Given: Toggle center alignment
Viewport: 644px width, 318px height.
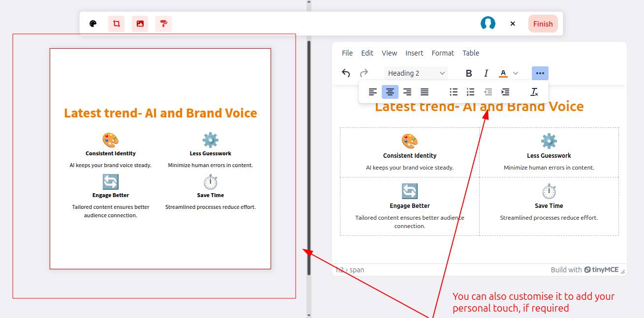Looking at the screenshot, I should pos(390,92).
